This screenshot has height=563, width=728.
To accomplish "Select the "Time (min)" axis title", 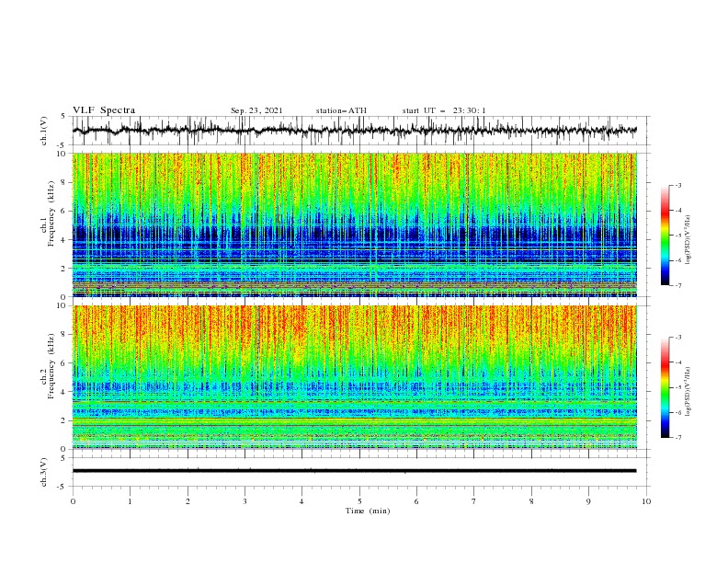I will pos(368,511).
